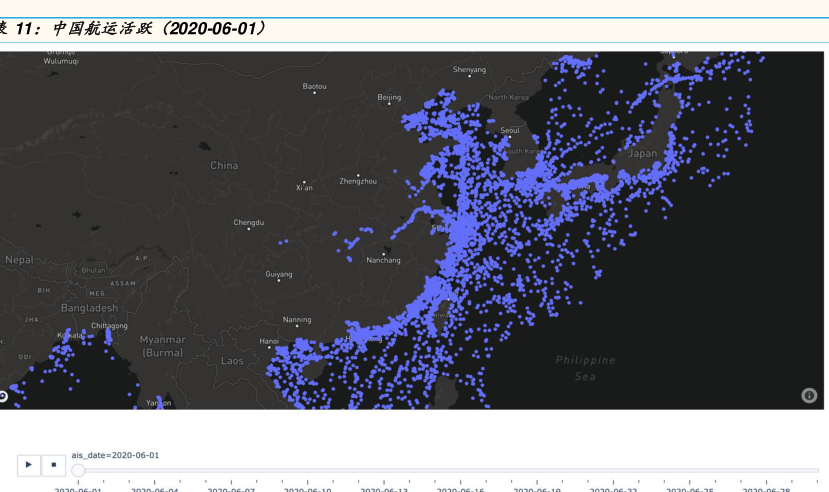Click the Zhengzhou label on the map

pos(358,181)
